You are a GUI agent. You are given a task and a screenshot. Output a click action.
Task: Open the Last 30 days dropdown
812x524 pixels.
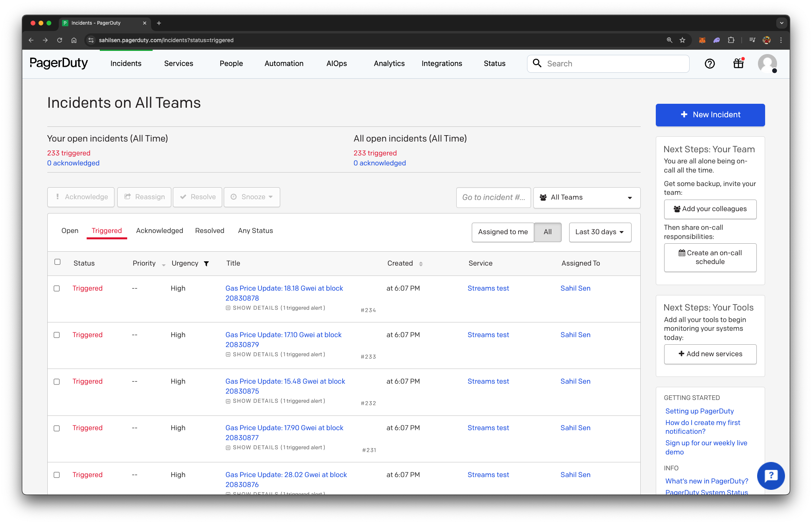600,232
